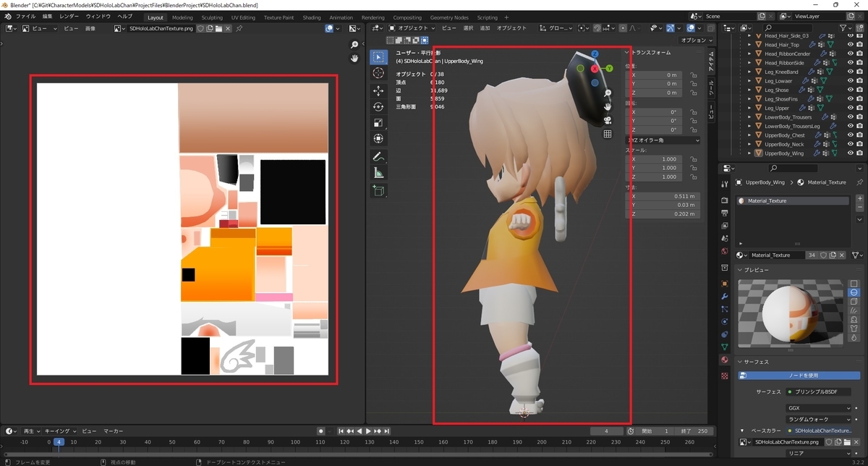Select the Measure ruler tool
The width and height of the screenshot is (868, 466).
point(378,172)
